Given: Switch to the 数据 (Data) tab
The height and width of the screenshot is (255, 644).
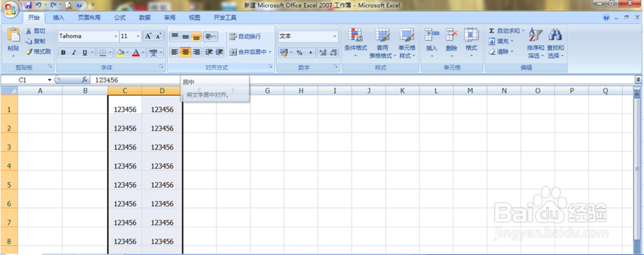Looking at the screenshot, I should (144, 17).
